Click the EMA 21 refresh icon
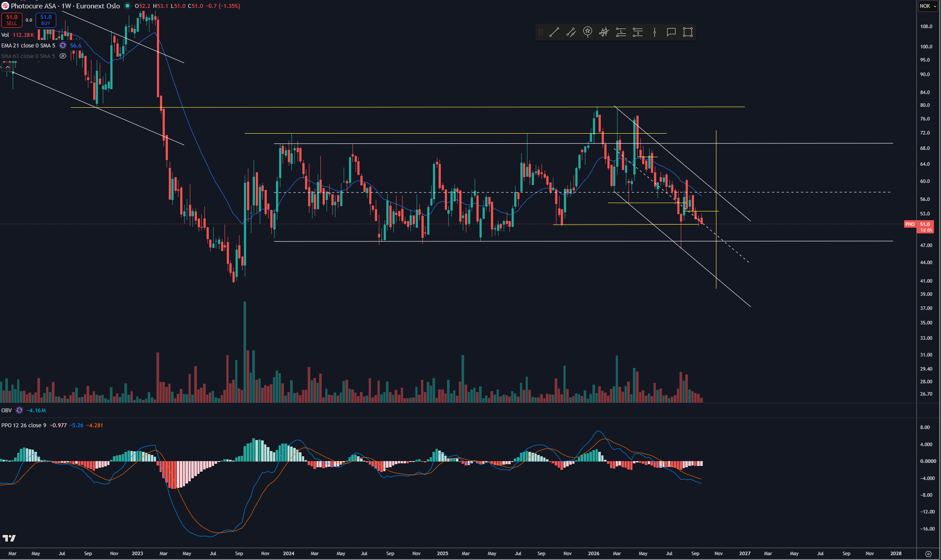Screen dimensions: 941x560 click(63, 46)
